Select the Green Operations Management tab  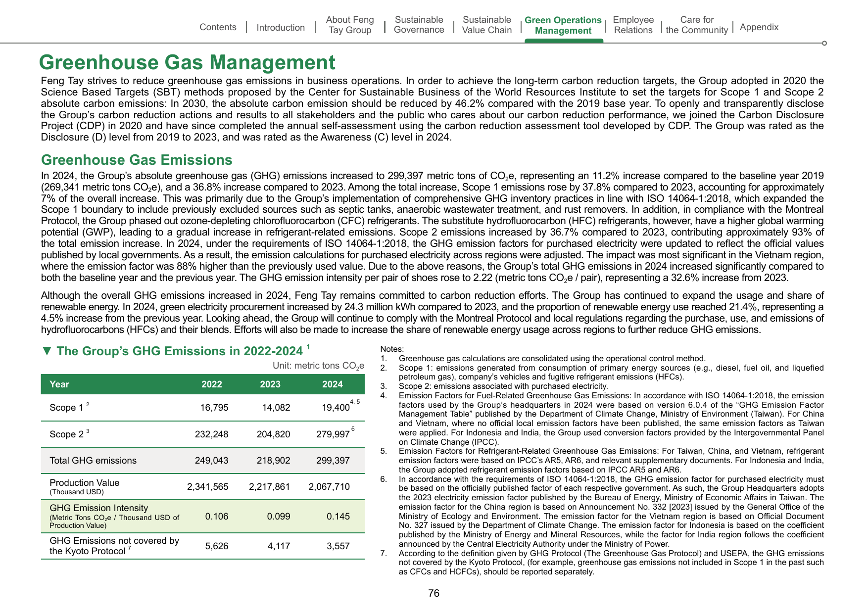[x=563, y=25]
